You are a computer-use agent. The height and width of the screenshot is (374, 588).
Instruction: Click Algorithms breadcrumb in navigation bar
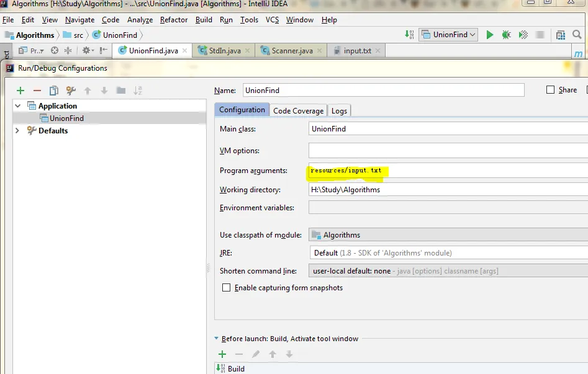30,35
